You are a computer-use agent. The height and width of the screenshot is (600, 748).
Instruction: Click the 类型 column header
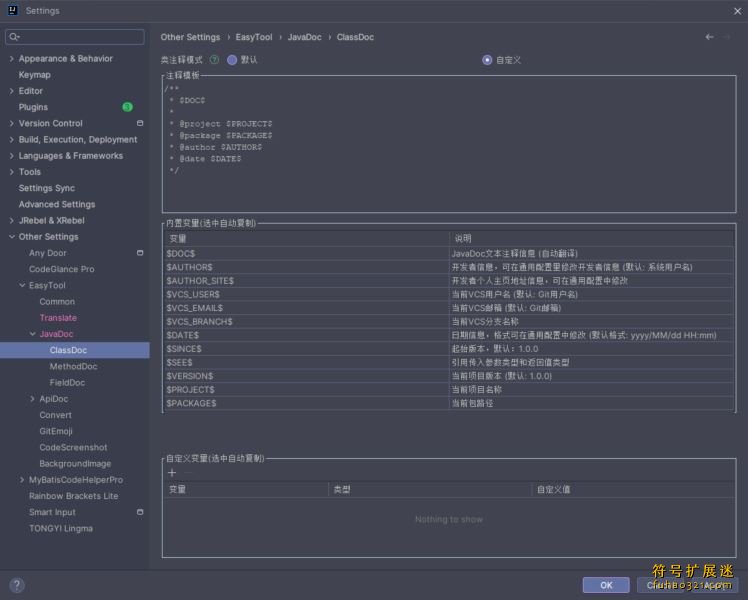pyautogui.click(x=430, y=489)
